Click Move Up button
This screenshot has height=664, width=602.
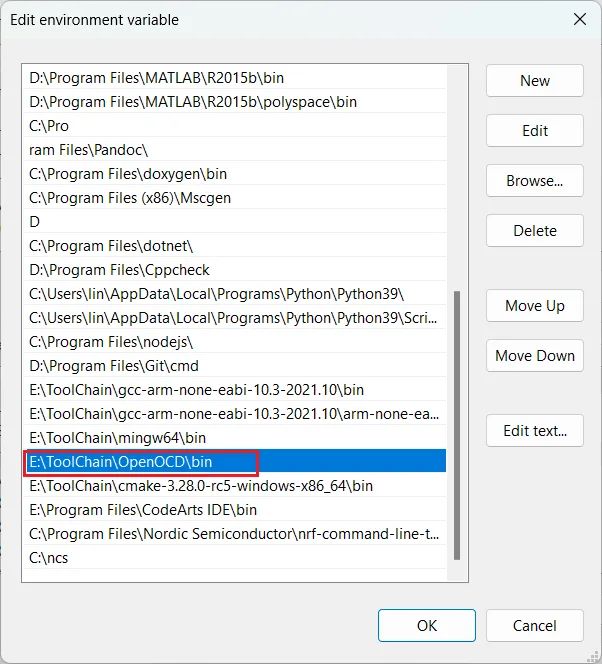click(x=535, y=306)
